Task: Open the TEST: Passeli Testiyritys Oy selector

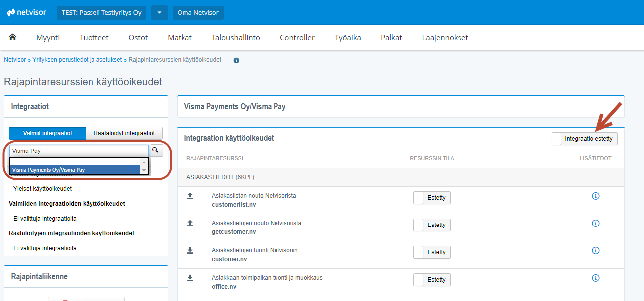Action: coord(101,12)
